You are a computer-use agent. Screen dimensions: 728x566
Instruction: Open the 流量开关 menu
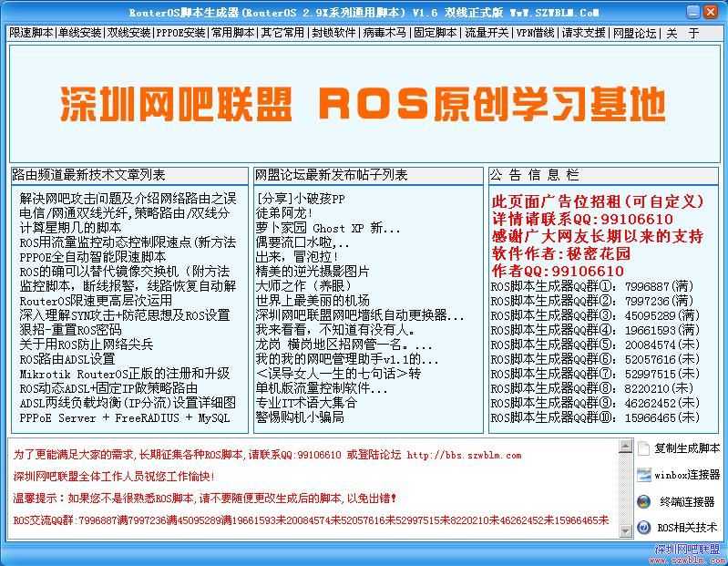(487, 33)
